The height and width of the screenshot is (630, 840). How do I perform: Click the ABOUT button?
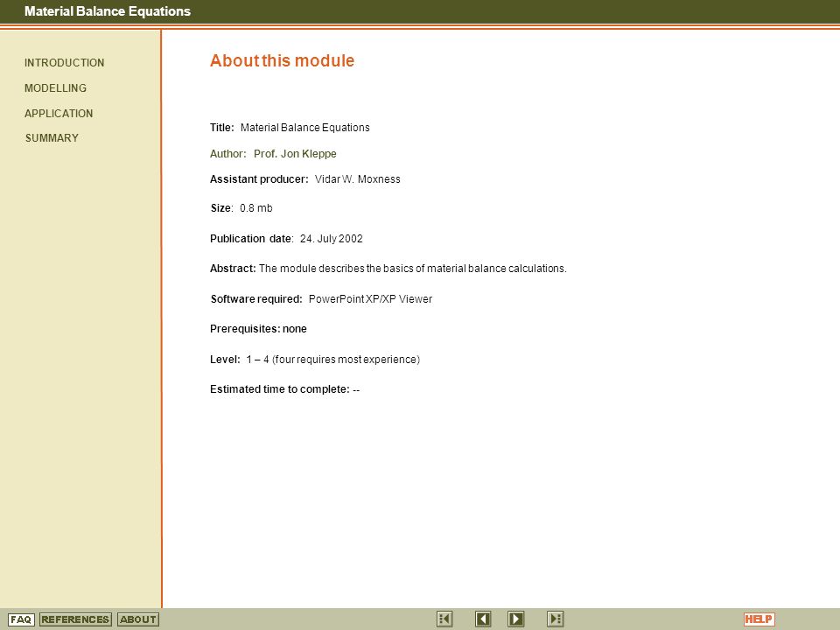pyautogui.click(x=138, y=619)
